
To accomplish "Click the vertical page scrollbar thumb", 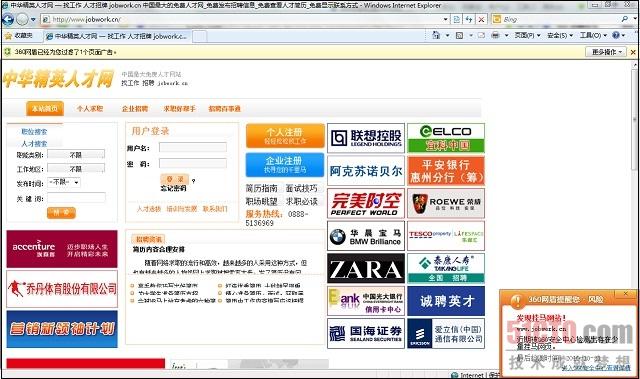I will coord(635,120).
